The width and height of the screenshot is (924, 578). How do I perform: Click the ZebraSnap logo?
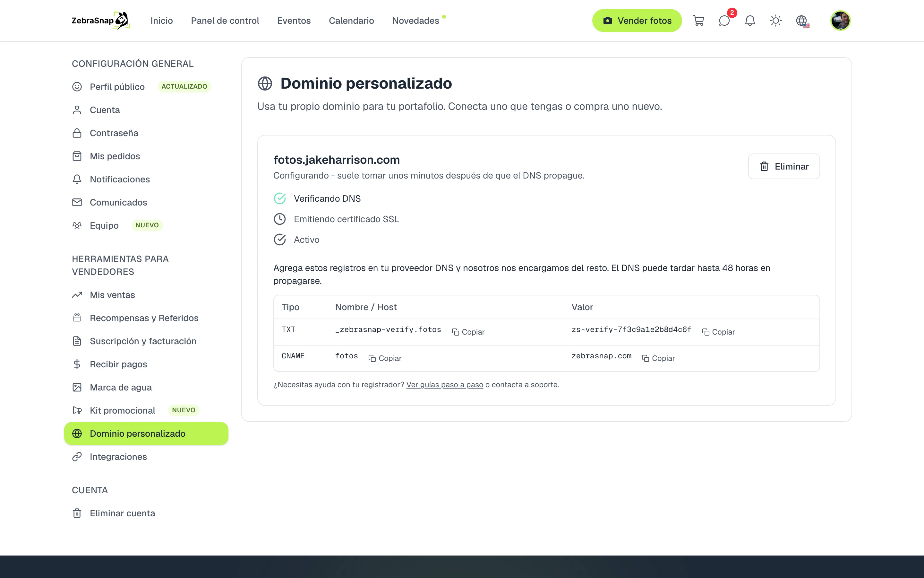[x=101, y=21]
